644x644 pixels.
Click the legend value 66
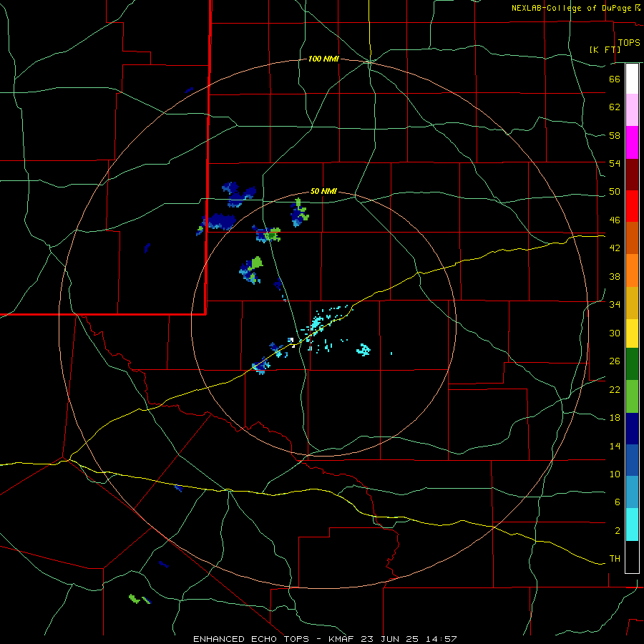(615, 79)
